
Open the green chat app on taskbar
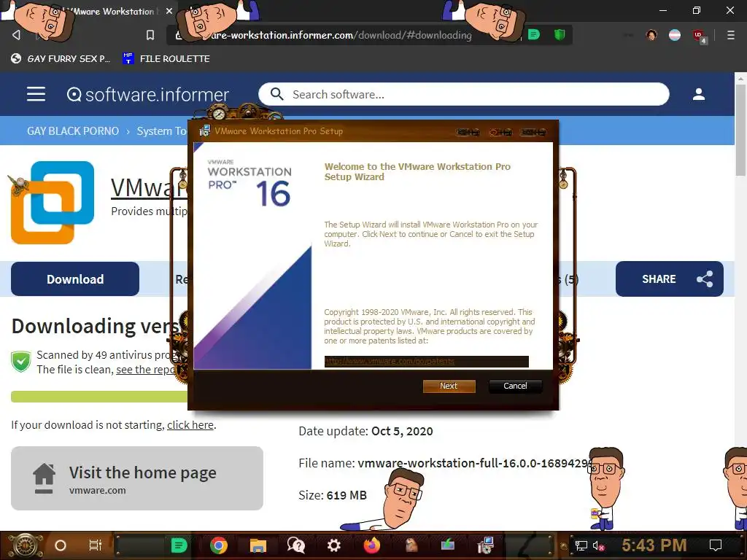(x=179, y=545)
